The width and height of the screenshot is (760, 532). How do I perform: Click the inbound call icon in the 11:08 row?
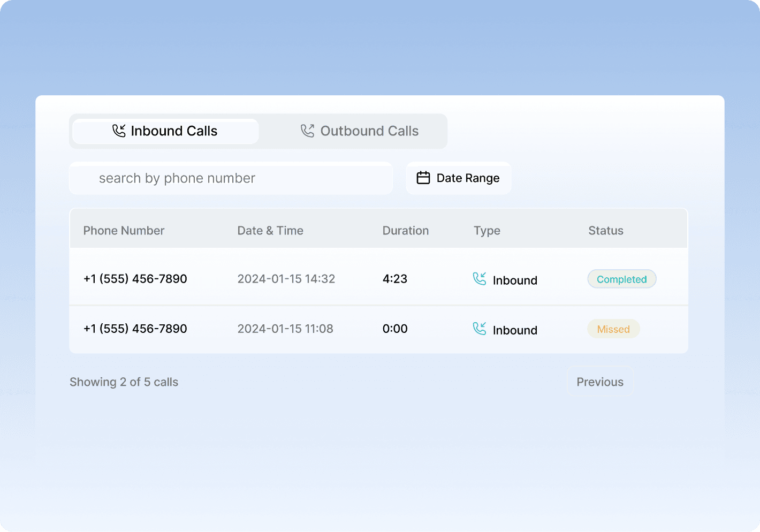click(x=480, y=329)
